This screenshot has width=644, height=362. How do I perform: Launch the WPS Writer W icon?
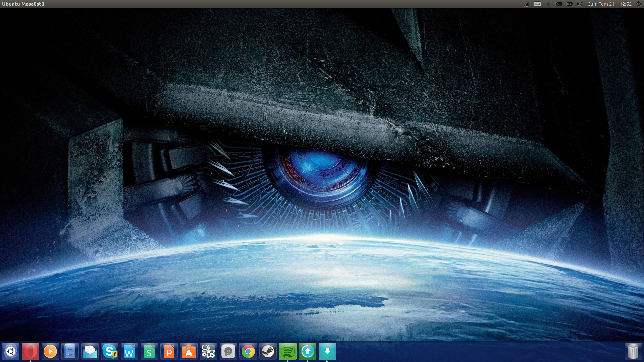(x=129, y=351)
